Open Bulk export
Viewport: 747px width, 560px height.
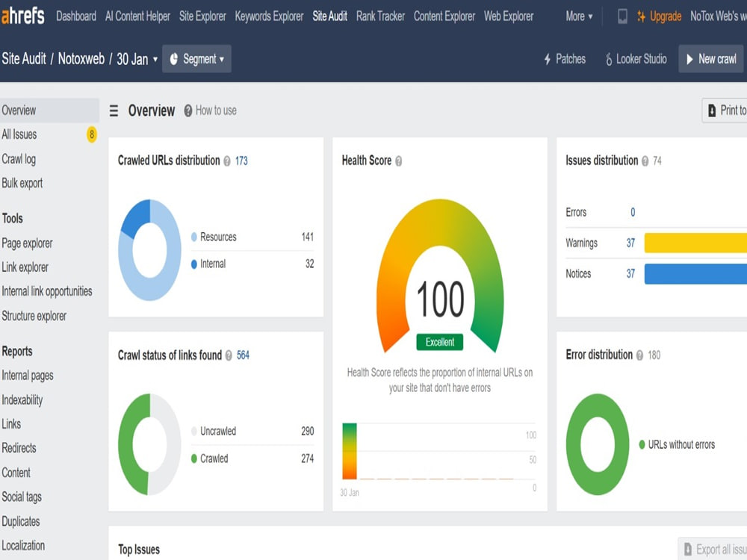[22, 184]
